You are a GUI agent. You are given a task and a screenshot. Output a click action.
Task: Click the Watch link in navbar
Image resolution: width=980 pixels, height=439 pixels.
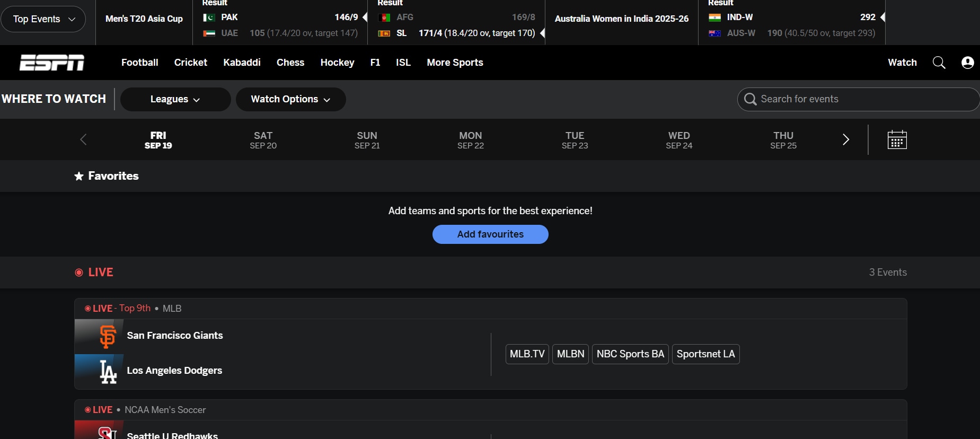902,63
